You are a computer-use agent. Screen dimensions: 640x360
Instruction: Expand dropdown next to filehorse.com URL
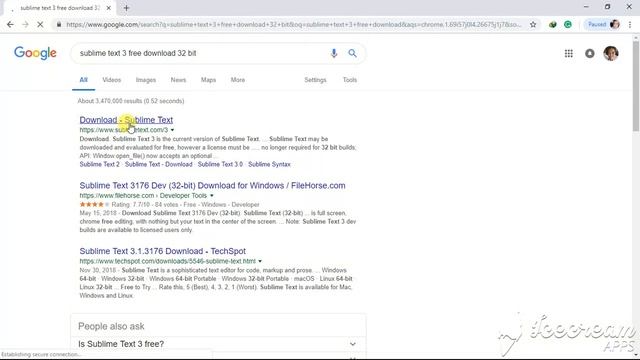[211, 196]
